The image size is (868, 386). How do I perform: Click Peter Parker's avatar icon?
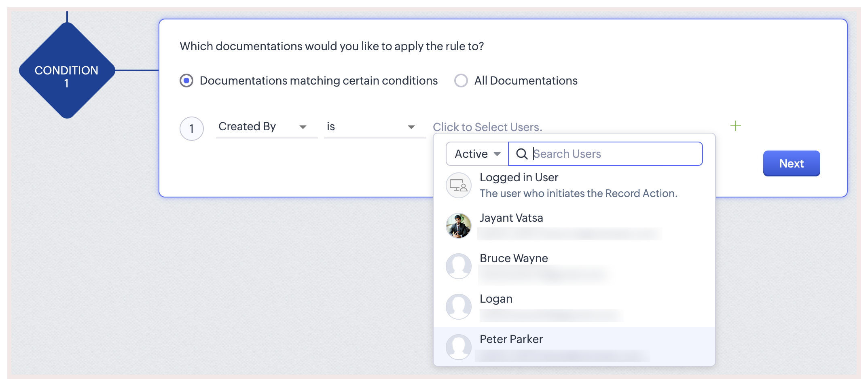point(458,347)
